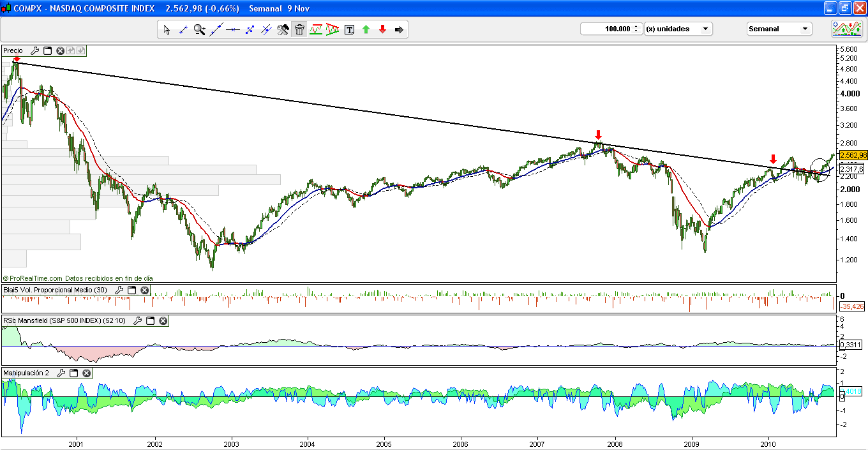
Task: Click the 2.317,6 blue price label
Action: tap(852, 169)
